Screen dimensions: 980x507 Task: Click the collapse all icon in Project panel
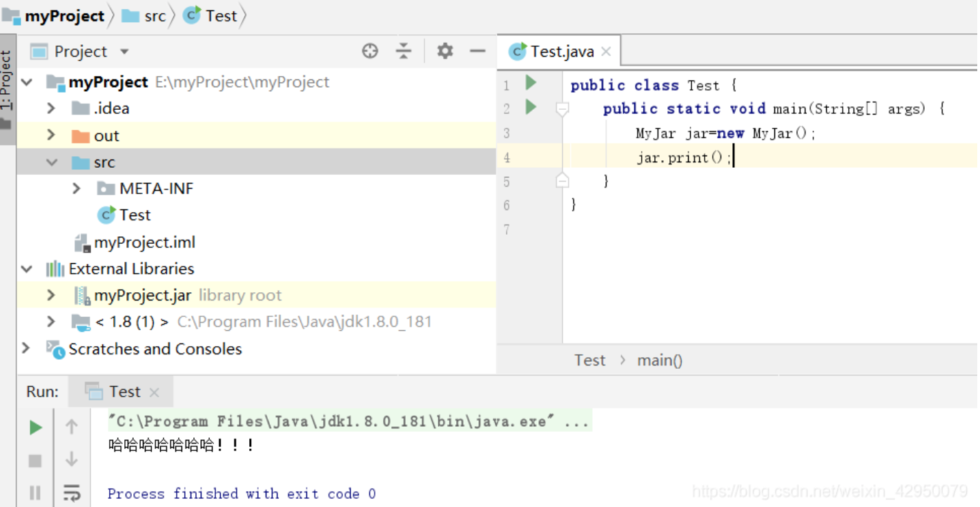coord(403,51)
